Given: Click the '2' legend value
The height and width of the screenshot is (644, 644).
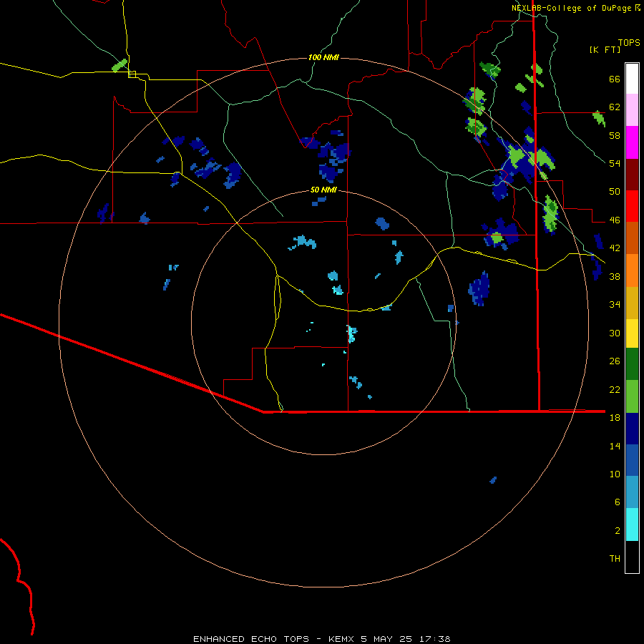Looking at the screenshot, I should 618,530.
